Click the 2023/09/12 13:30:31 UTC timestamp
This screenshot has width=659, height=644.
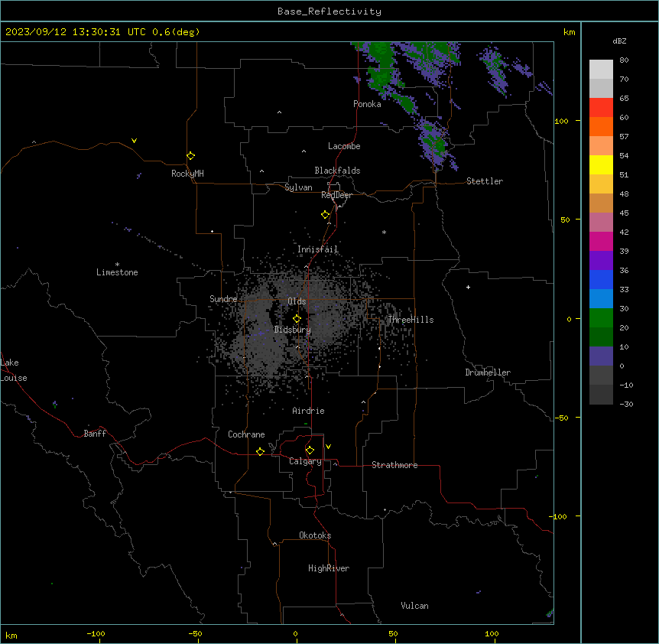[x=76, y=32]
